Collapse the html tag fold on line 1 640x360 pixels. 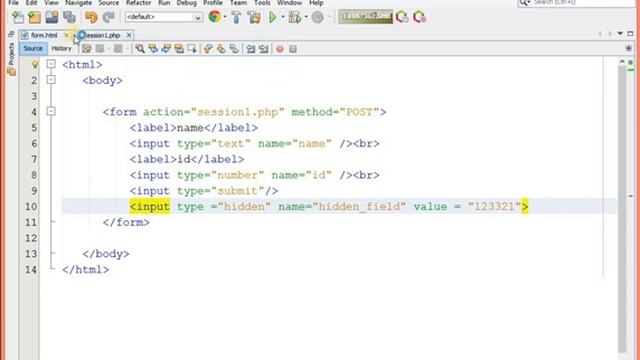[51, 64]
